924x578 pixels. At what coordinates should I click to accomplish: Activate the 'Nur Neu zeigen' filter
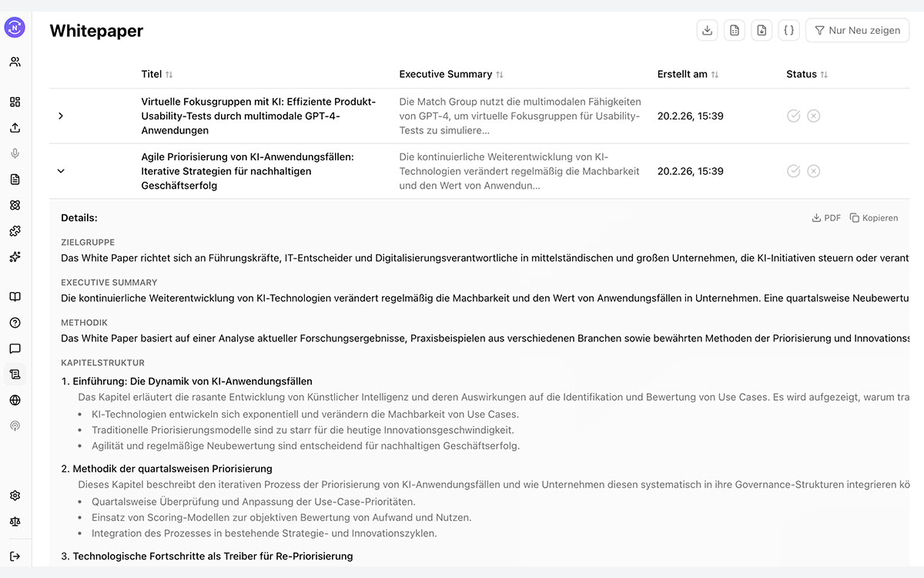(x=857, y=30)
